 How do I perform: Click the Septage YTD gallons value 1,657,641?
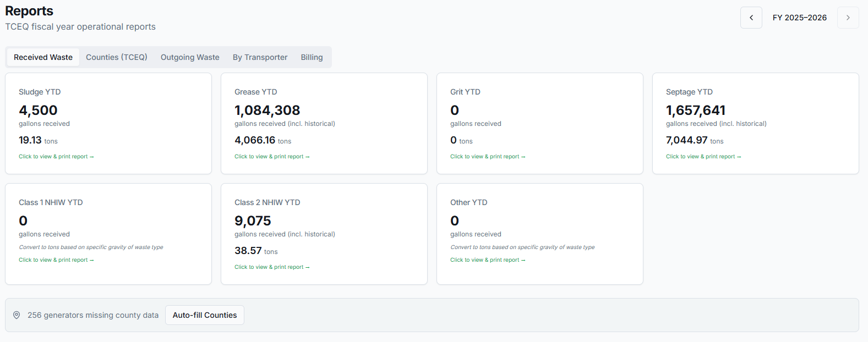pos(696,111)
